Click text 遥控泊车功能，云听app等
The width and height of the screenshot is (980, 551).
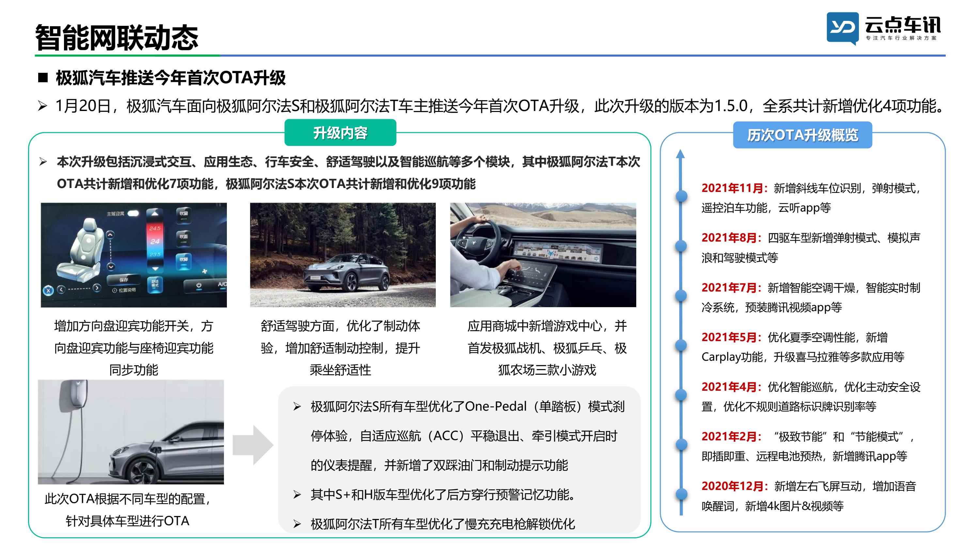click(x=766, y=208)
